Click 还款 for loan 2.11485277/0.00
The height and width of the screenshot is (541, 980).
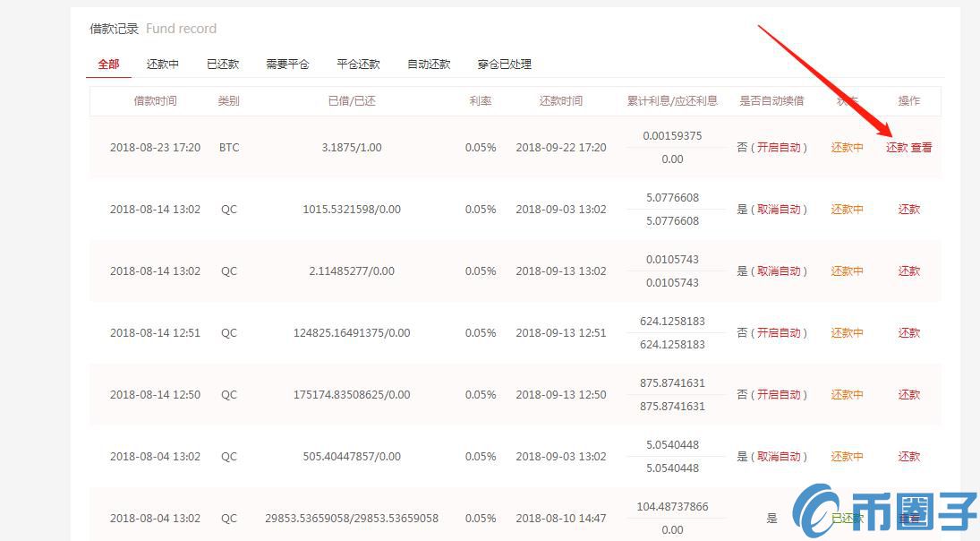[x=908, y=270]
